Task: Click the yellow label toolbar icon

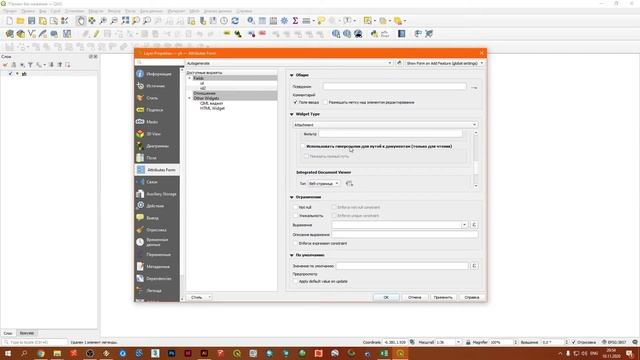Action: [x=227, y=34]
